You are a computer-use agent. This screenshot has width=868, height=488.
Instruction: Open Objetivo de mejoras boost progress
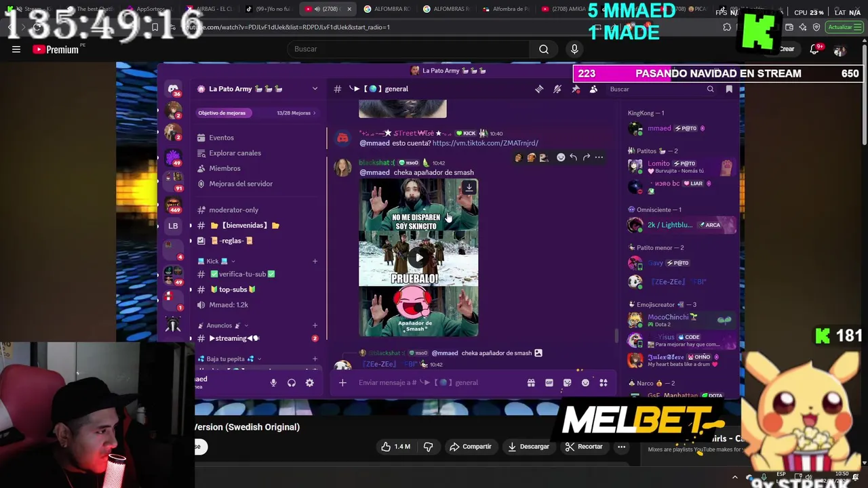(x=257, y=113)
